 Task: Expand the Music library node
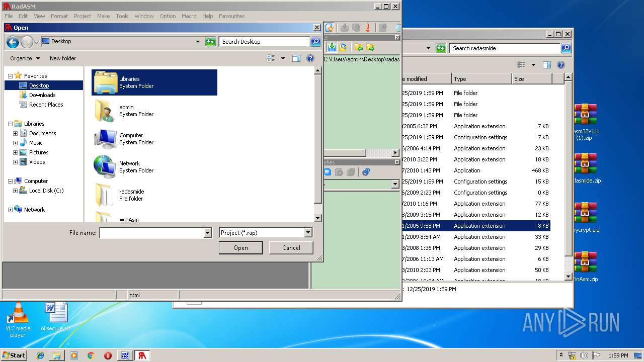click(x=15, y=143)
